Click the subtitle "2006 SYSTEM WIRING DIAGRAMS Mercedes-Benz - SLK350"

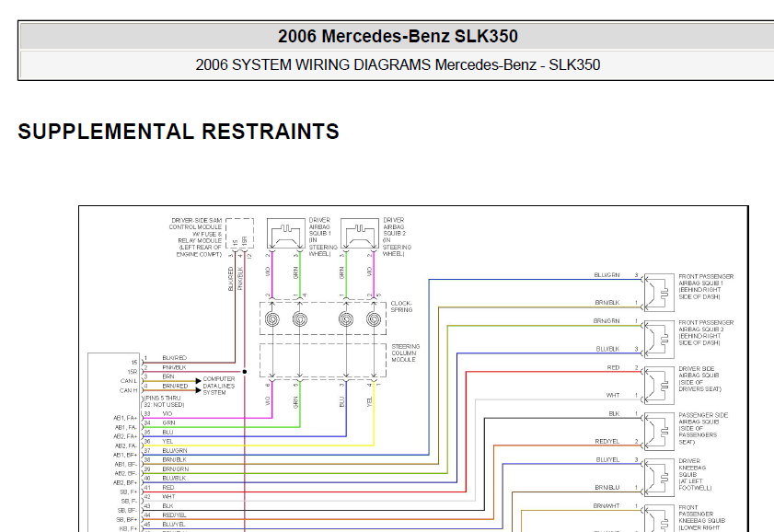[x=398, y=64]
